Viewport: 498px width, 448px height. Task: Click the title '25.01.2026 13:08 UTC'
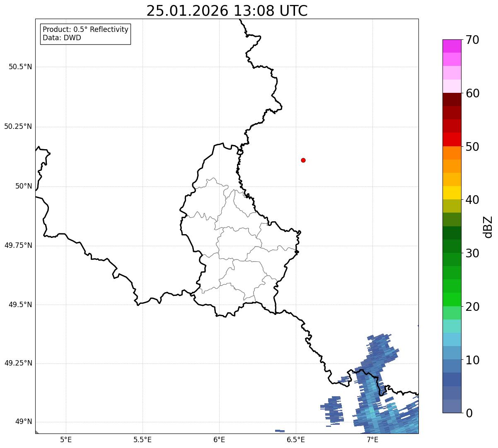point(227,11)
